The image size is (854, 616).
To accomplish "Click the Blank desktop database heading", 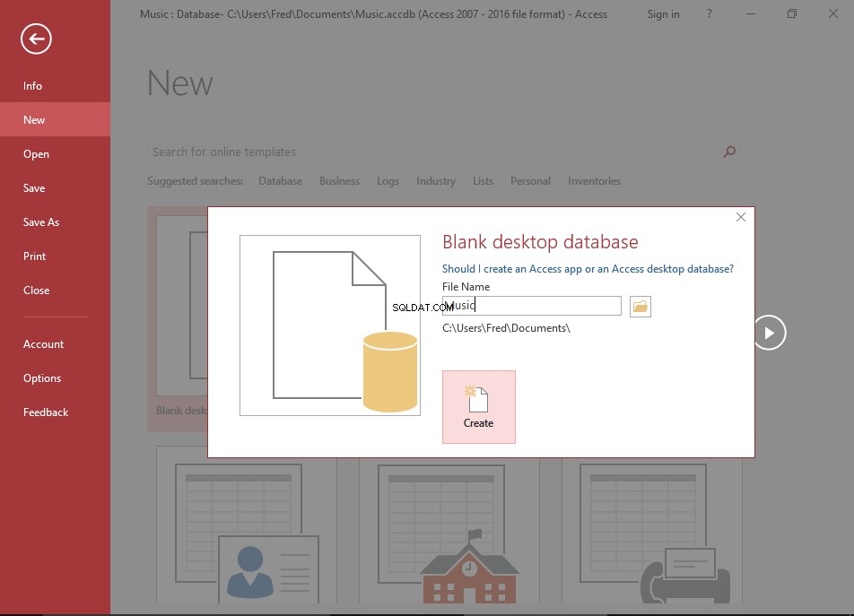I will [x=540, y=241].
